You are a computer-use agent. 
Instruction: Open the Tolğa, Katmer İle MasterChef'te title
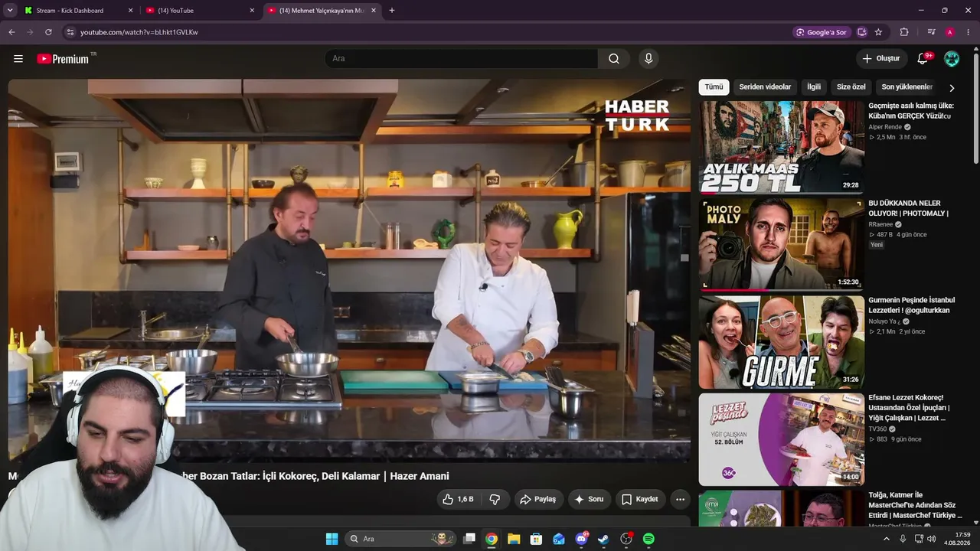[x=915, y=505]
